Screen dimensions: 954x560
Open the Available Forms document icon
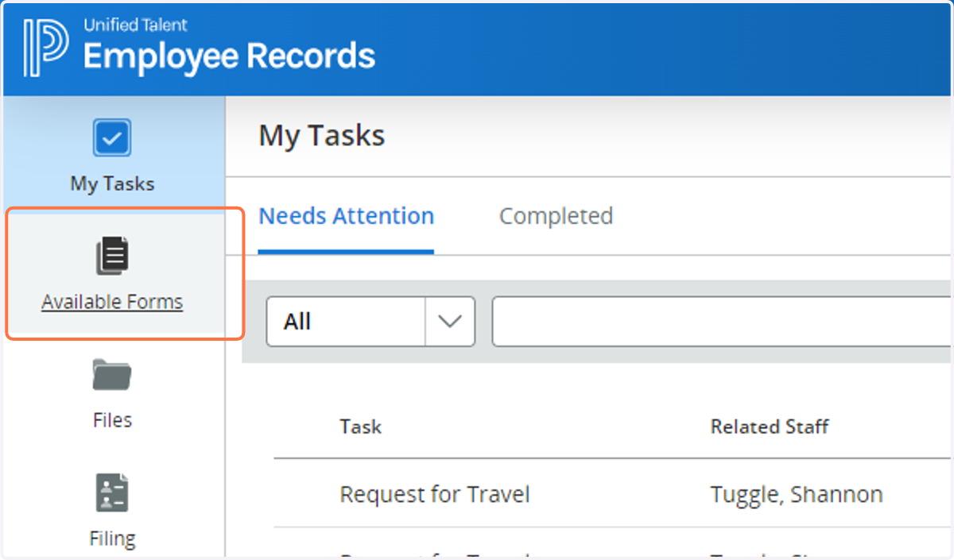click(112, 256)
